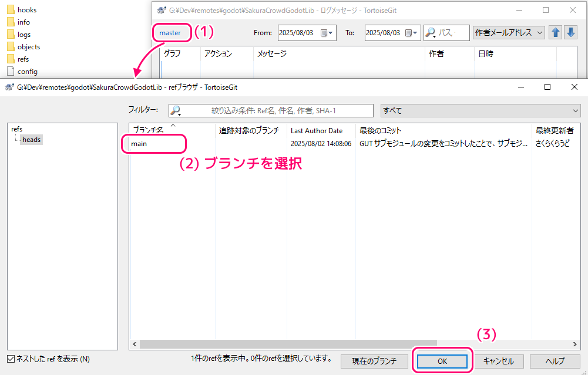Click the ref filter magnifier icon
588x375 pixels.
click(176, 110)
